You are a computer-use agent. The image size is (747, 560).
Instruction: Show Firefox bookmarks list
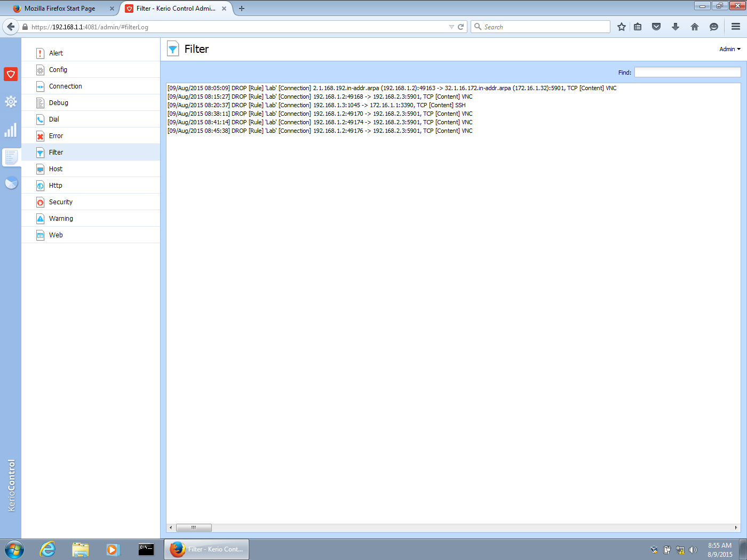coord(638,27)
